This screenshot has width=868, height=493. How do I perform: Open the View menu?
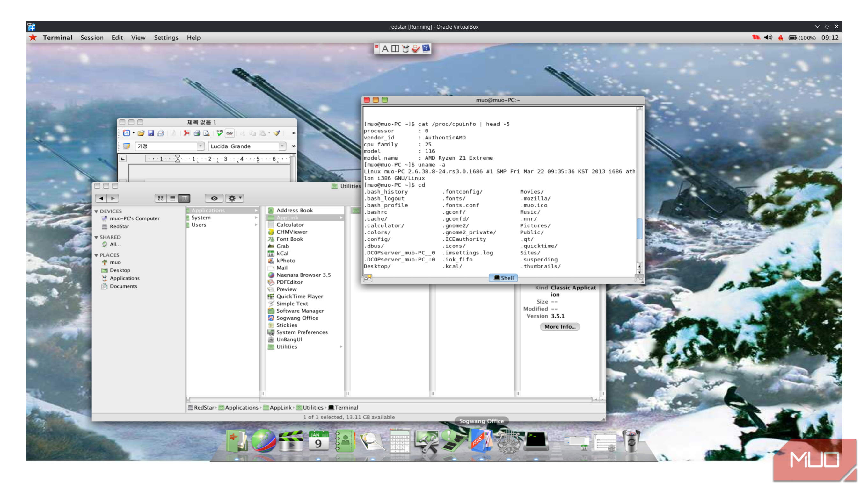pyautogui.click(x=138, y=38)
